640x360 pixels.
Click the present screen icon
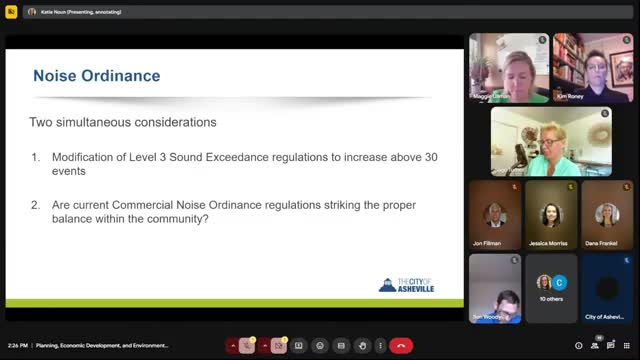pos(299,346)
